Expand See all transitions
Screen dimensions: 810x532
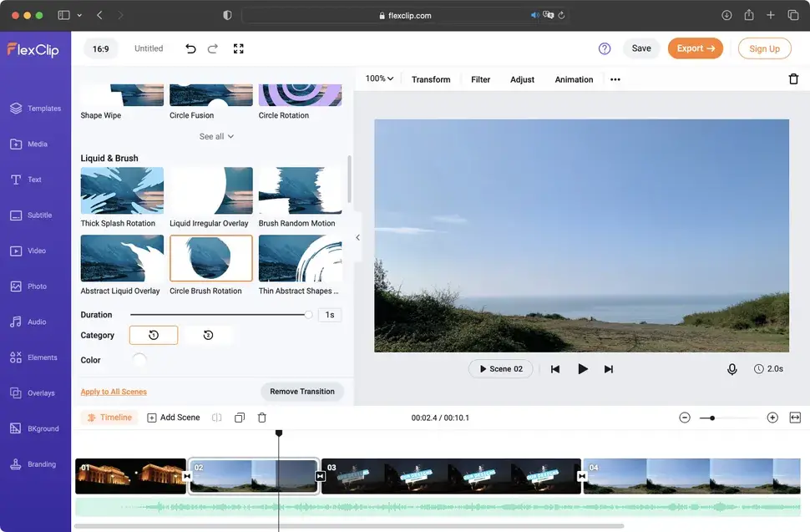pyautogui.click(x=216, y=136)
